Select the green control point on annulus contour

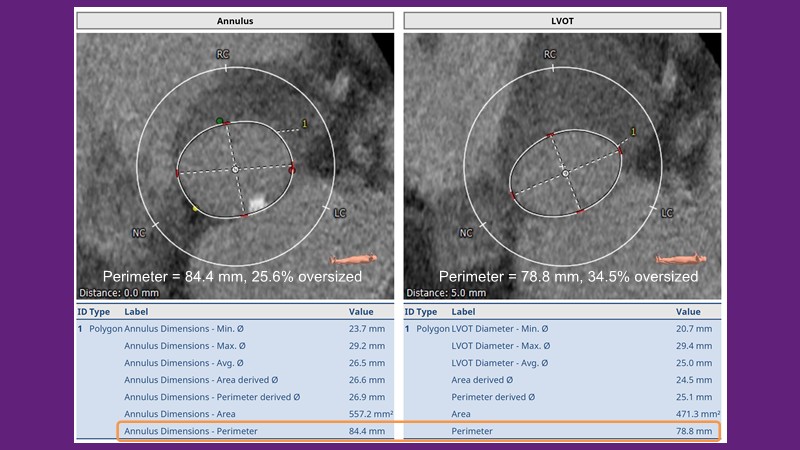click(219, 121)
